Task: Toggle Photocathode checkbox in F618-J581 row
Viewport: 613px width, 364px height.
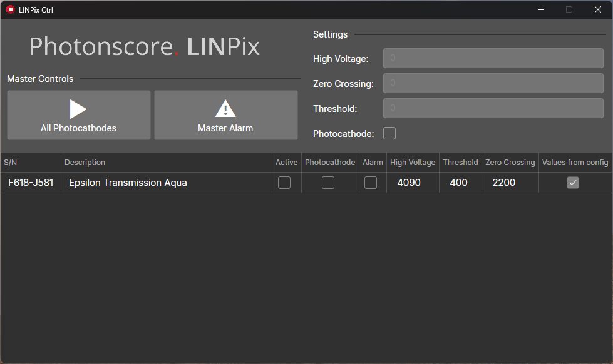Action: point(328,183)
